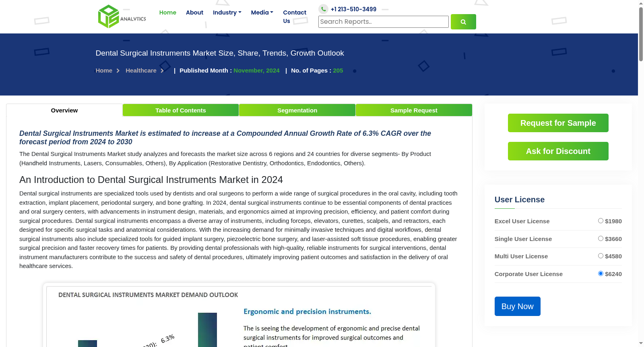Click the Search Reports input field

click(x=384, y=22)
